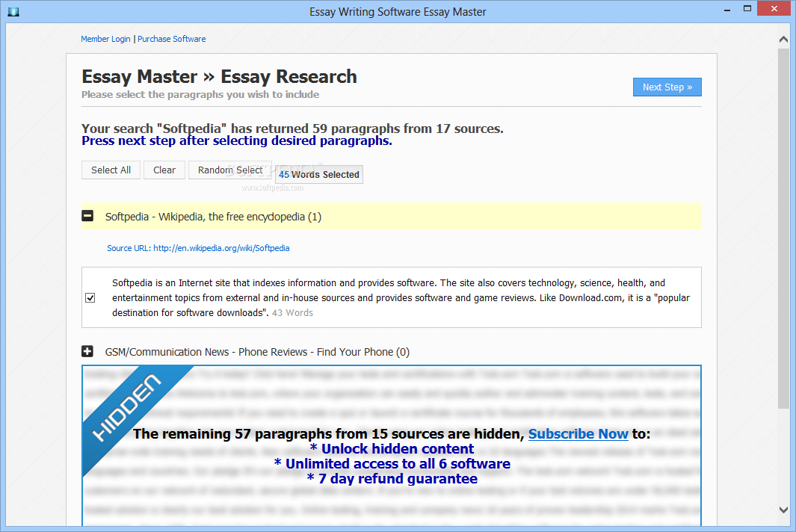Open the Member Login link
Viewport: 796px width, 532px height.
[x=105, y=39]
